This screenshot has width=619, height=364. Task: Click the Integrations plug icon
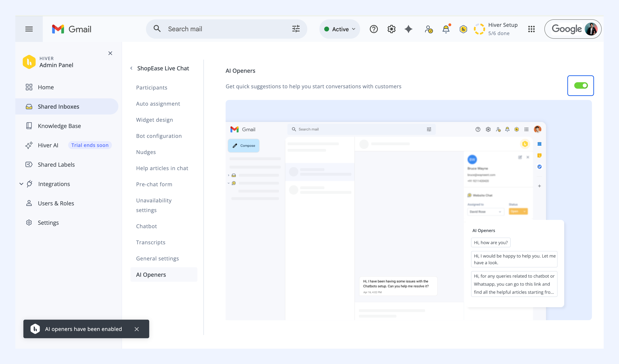click(x=30, y=184)
